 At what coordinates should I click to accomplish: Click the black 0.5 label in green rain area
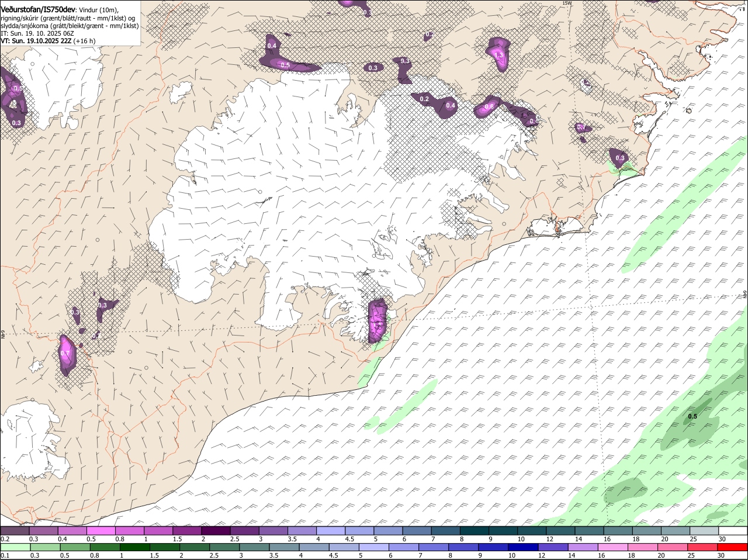(692, 416)
